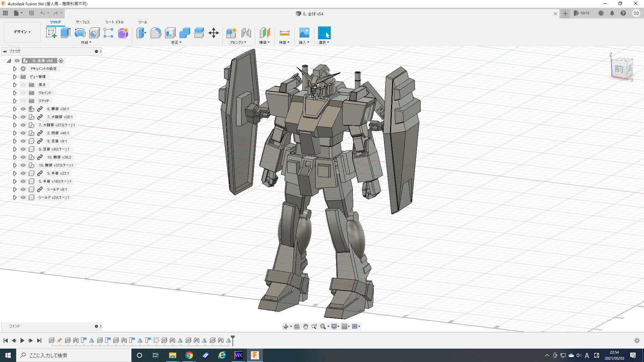This screenshot has width=644, height=362.
Task: Click the Joint assembly tool icon
Action: [246, 33]
